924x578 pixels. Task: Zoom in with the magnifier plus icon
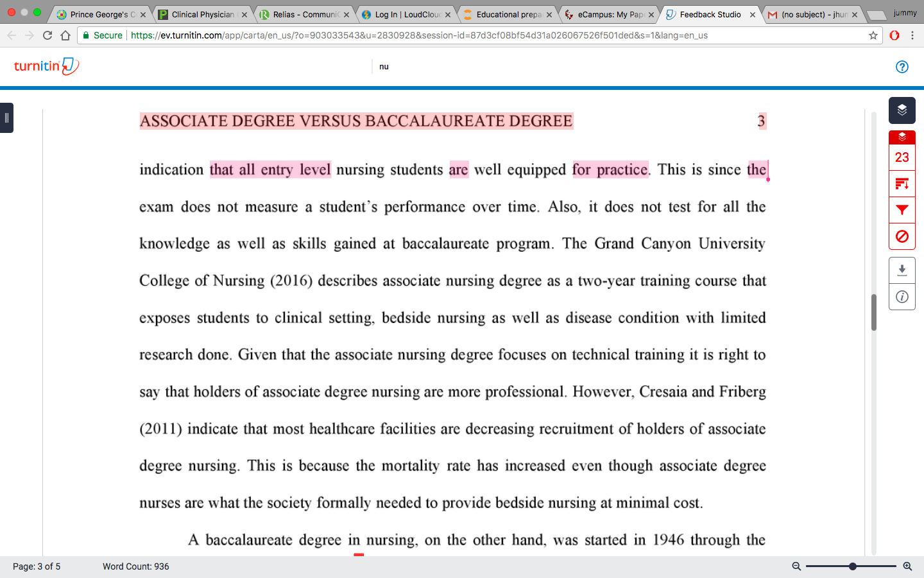pos(907,566)
